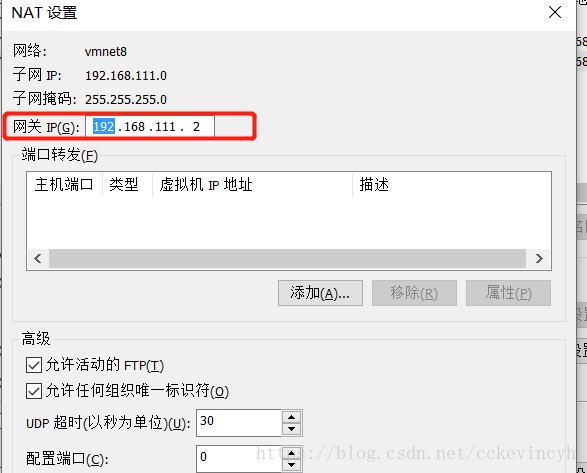Viewport: 587px width, 473px height.
Task: Click the disabled 移除(R) button
Action: point(414,293)
